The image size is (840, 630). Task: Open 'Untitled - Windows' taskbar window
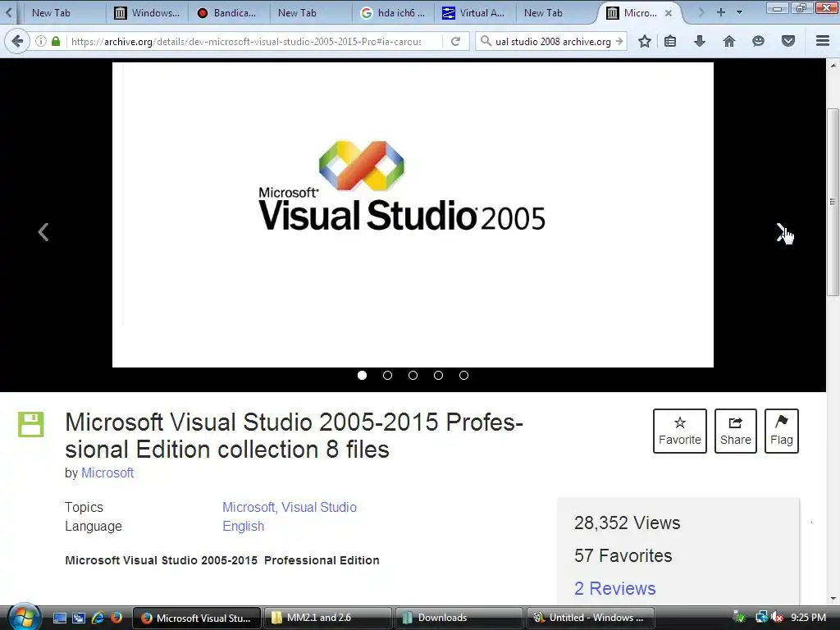click(x=591, y=619)
